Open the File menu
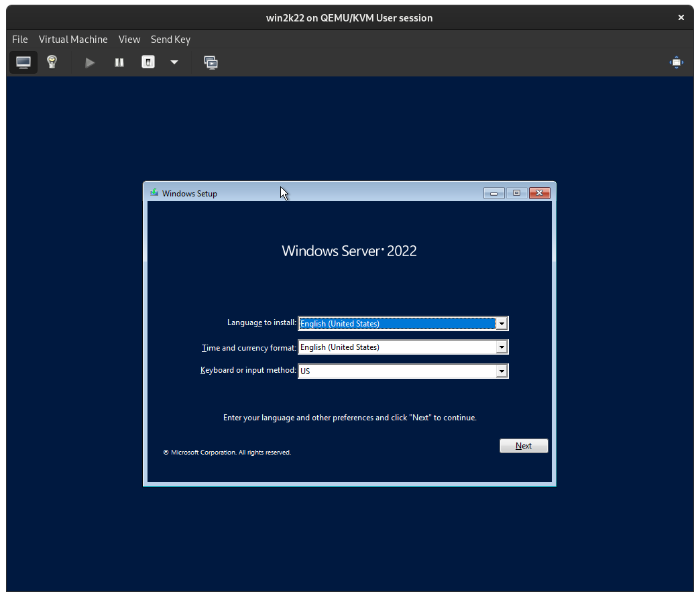Image resolution: width=700 pixels, height=598 pixels. tap(19, 40)
